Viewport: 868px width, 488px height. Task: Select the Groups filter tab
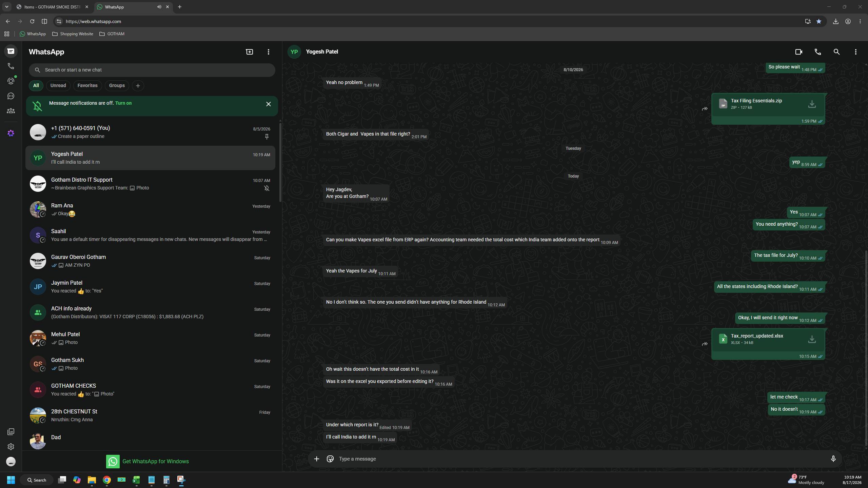click(x=117, y=85)
